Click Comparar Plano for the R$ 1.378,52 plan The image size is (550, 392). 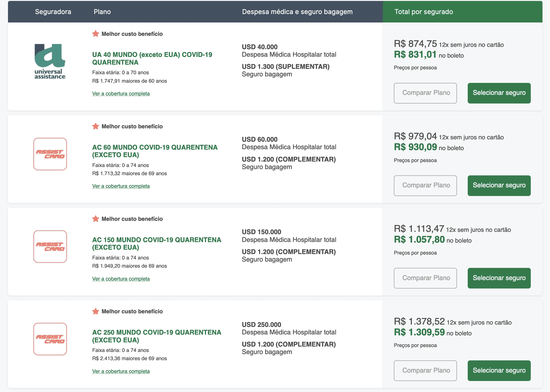pos(425,370)
